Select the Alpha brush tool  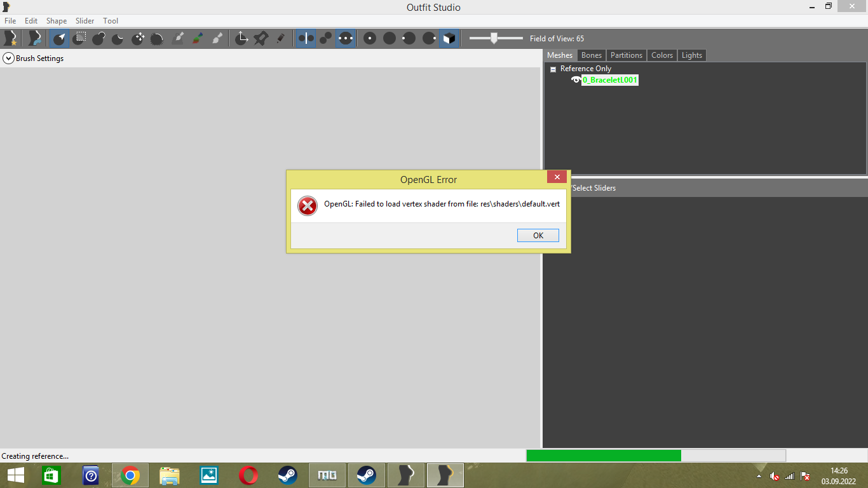click(217, 38)
